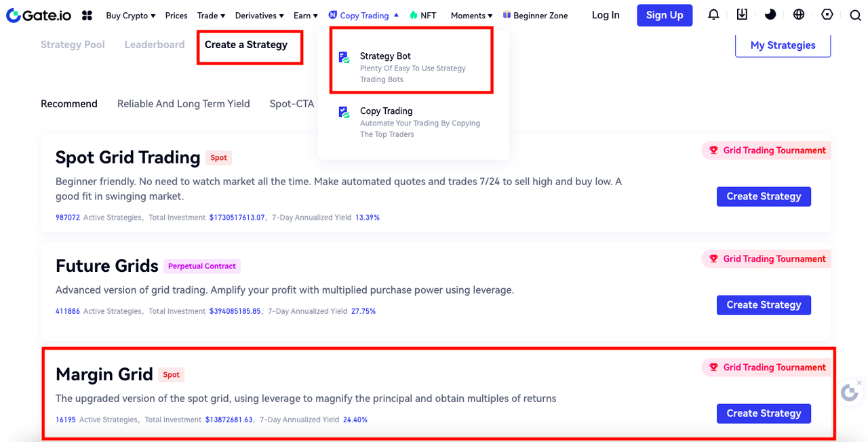The height and width of the screenshot is (442, 868).
Task: Click the notification bell icon
Action: 713,15
